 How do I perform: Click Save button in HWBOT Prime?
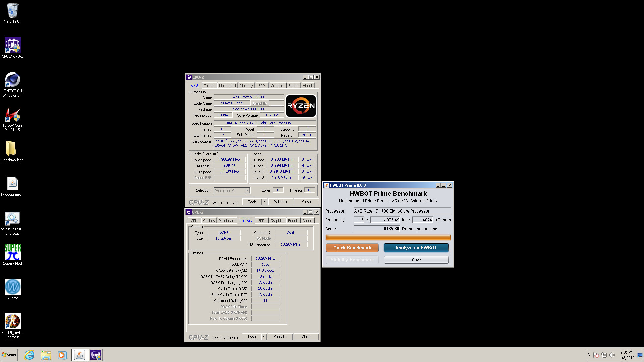[416, 260]
